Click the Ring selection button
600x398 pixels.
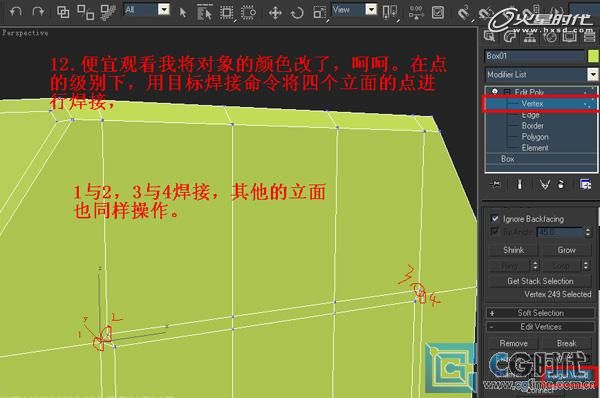pos(509,265)
